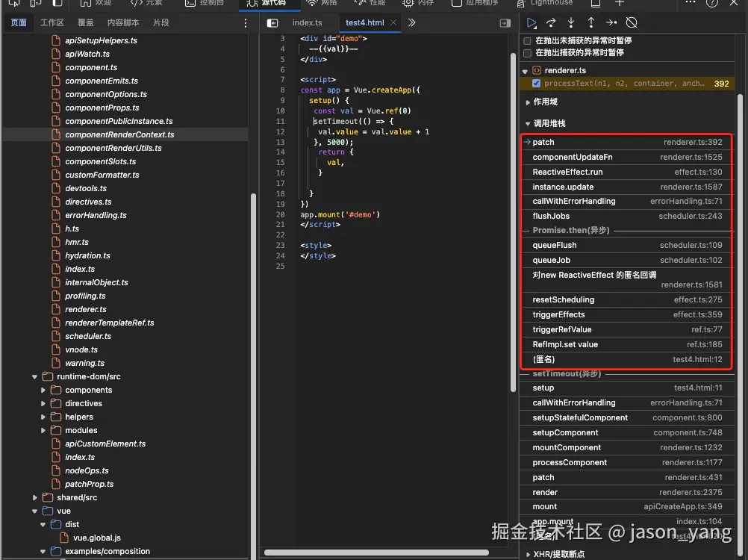Click the file icon beside h.ts
Viewport: 748px width, 560px height.
(56, 228)
